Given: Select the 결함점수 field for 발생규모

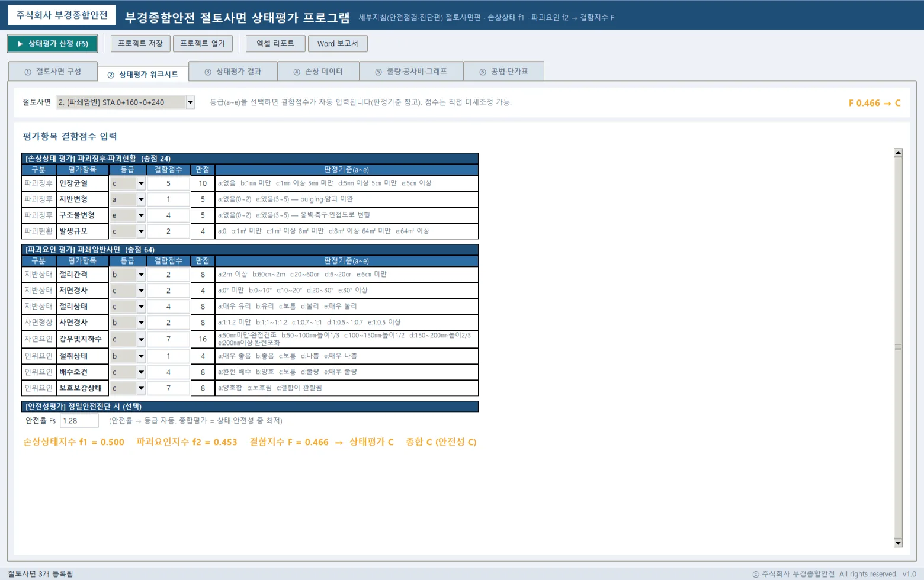Looking at the screenshot, I should [168, 231].
